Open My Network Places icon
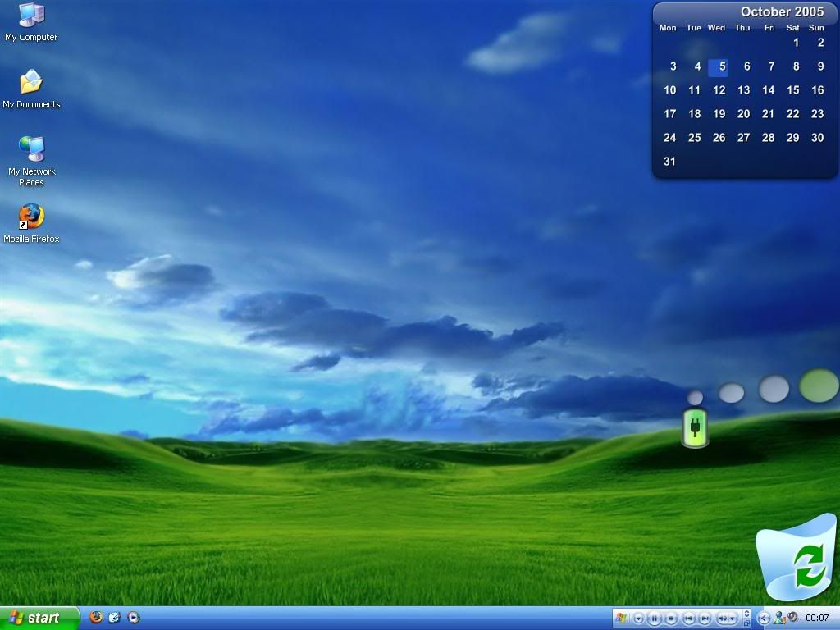The image size is (840, 630). click(x=31, y=150)
